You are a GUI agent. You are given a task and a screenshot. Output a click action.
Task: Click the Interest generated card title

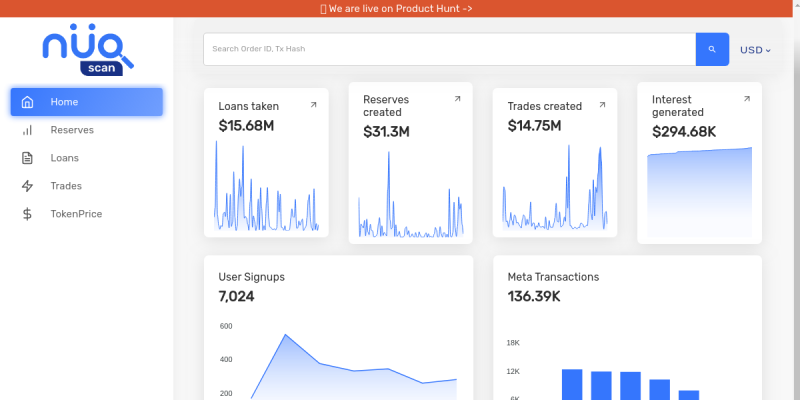(678, 106)
